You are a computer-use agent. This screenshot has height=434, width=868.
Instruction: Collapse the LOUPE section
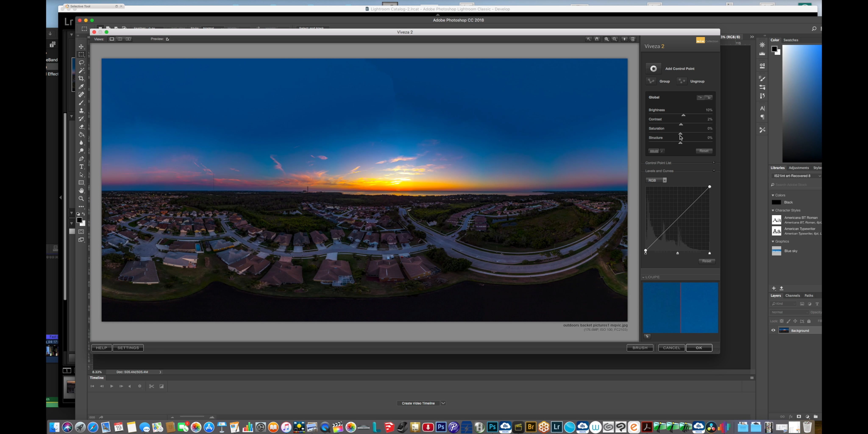pos(643,277)
